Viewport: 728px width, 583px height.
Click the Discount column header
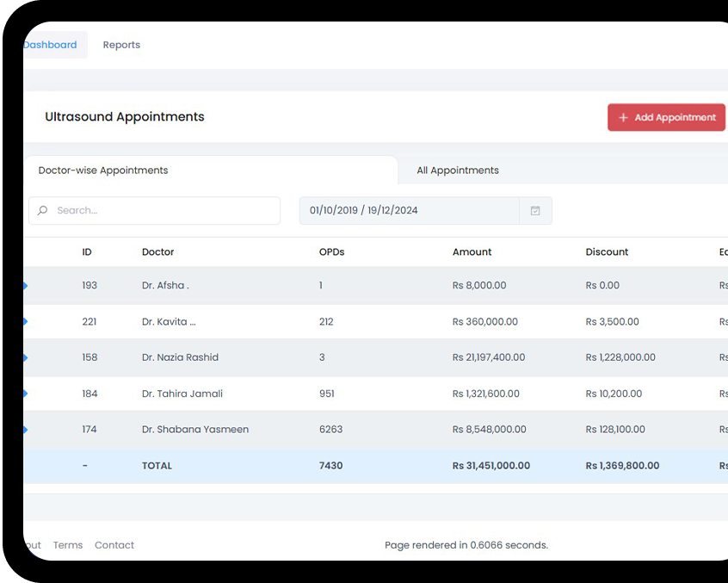(x=607, y=252)
